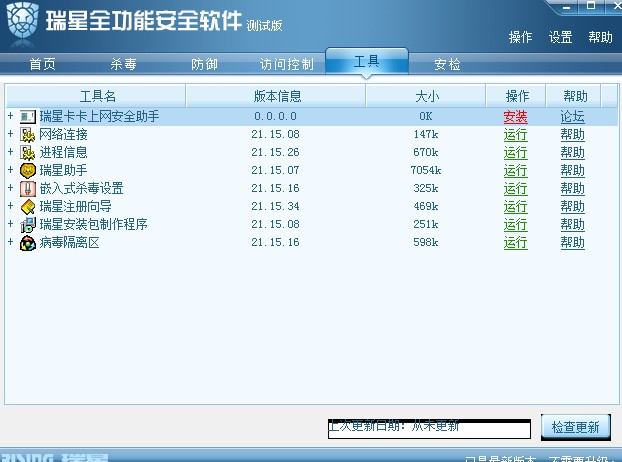Expand the 瑞星注册向导 row
Viewport: 622px width, 462px height.
coord(11,206)
